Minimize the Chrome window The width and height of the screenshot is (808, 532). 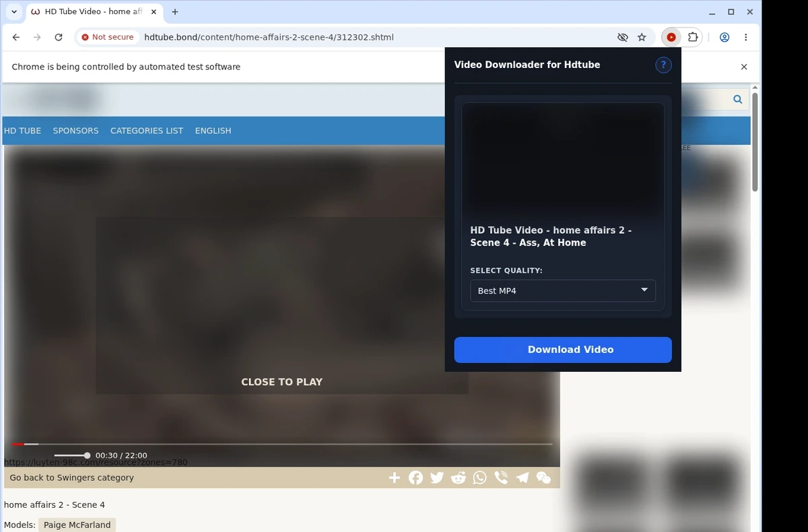click(713, 12)
